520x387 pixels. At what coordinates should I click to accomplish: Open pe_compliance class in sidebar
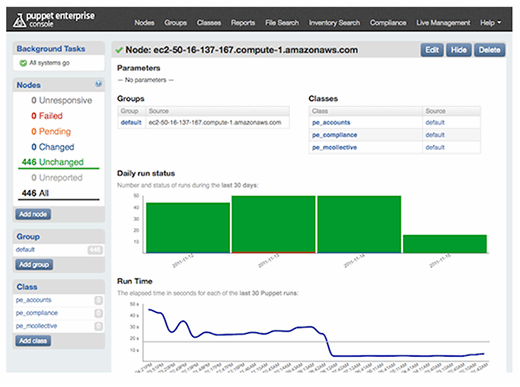(37, 313)
